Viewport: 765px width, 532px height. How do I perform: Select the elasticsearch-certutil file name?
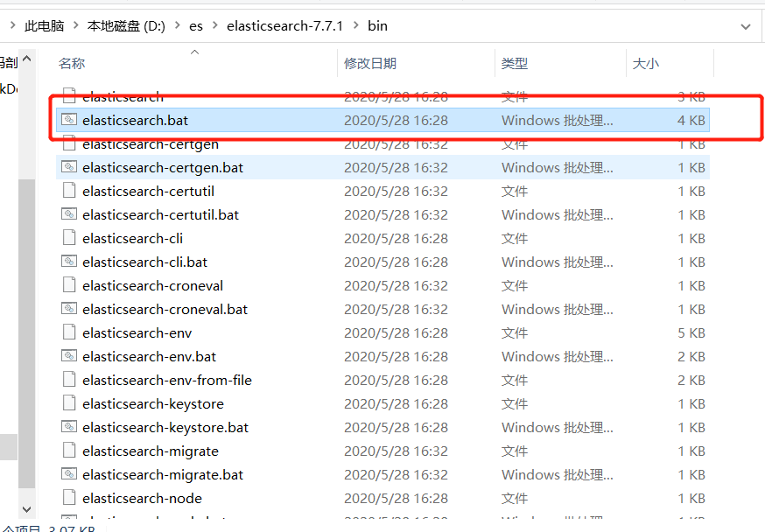coord(148,191)
